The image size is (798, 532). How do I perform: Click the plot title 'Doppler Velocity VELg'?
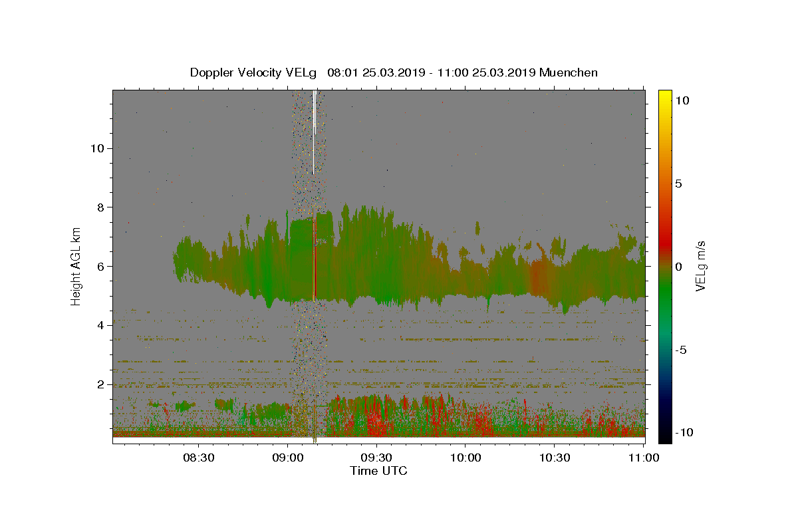coord(253,72)
